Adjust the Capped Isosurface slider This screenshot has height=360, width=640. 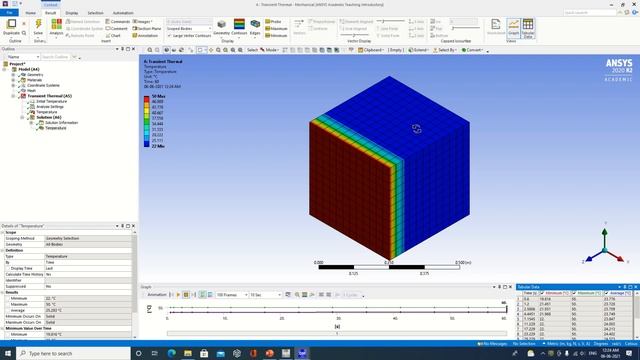465,28
